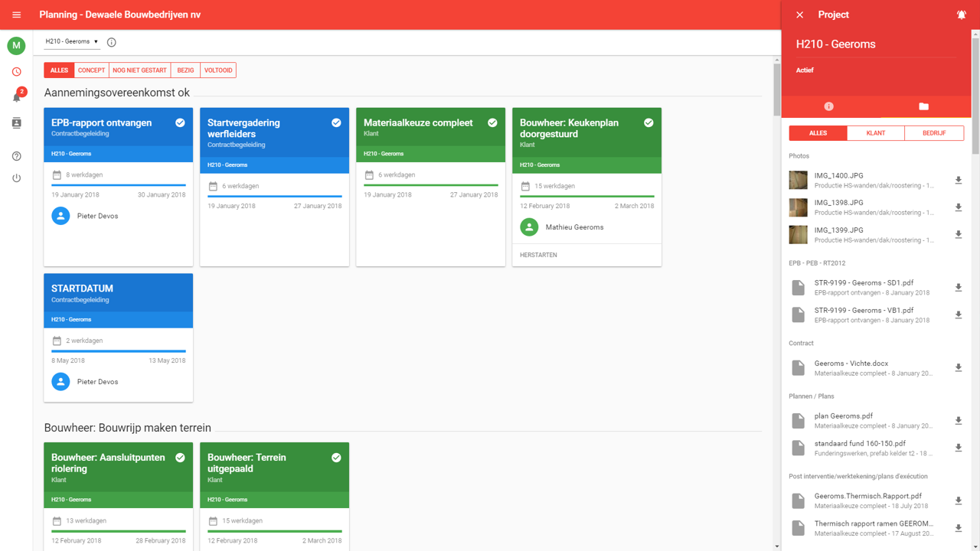Viewport: 980px width, 551px height.
Task: Open notifications bell with badge 2
Action: tap(17, 96)
